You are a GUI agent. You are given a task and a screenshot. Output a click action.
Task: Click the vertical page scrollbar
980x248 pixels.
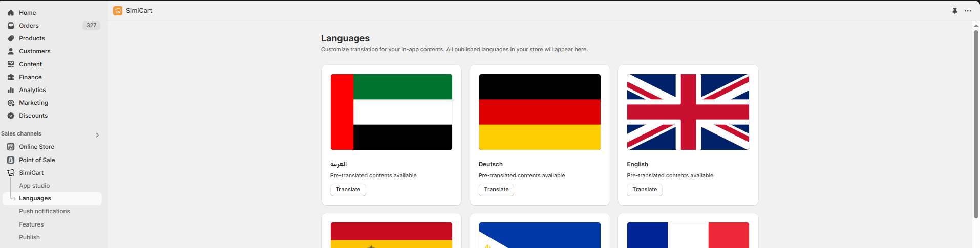tap(976, 123)
